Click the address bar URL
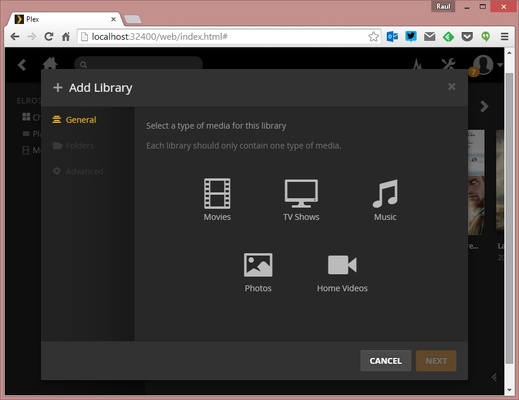Image resolution: width=519 pixels, height=400 pixels. point(160,37)
